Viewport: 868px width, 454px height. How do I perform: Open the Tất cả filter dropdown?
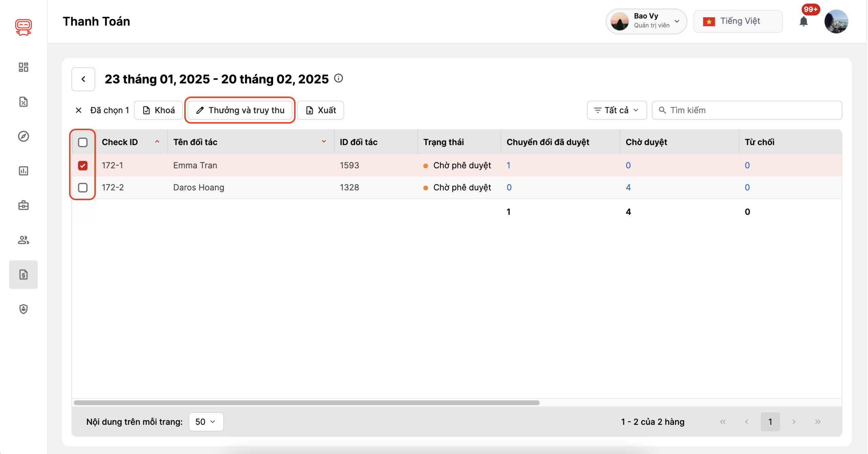616,110
